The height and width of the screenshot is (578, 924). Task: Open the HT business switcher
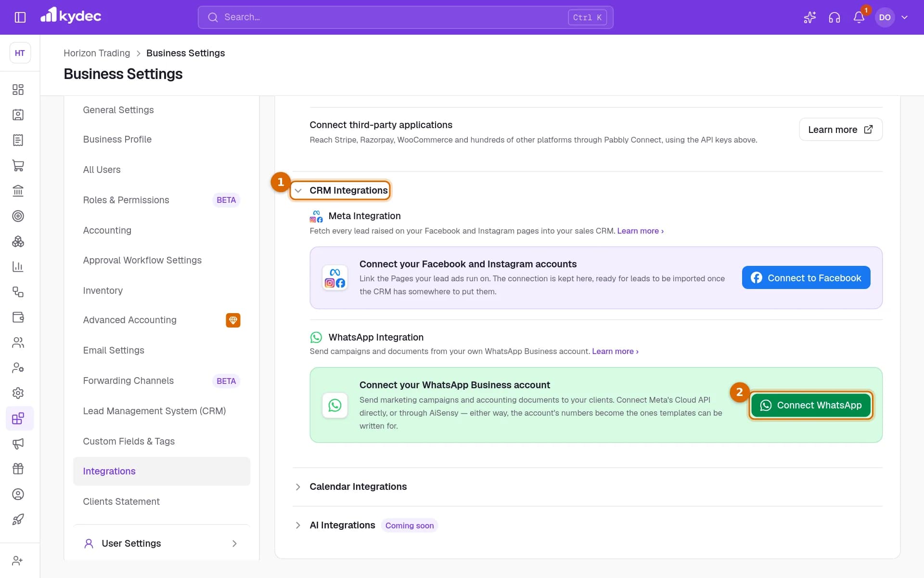[x=20, y=53]
